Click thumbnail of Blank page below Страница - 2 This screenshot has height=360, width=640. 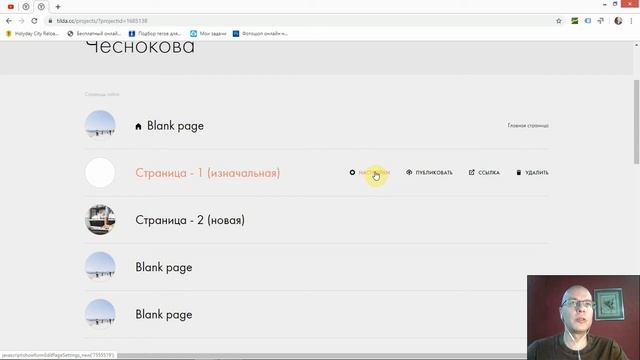tap(100, 267)
